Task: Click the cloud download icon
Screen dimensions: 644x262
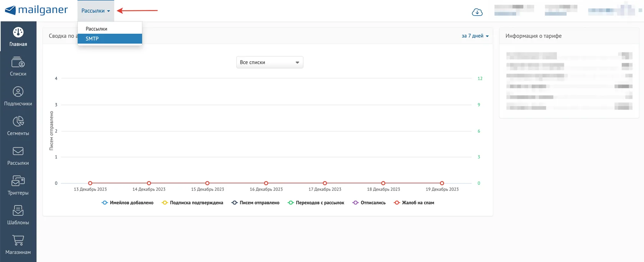Action: point(477,12)
